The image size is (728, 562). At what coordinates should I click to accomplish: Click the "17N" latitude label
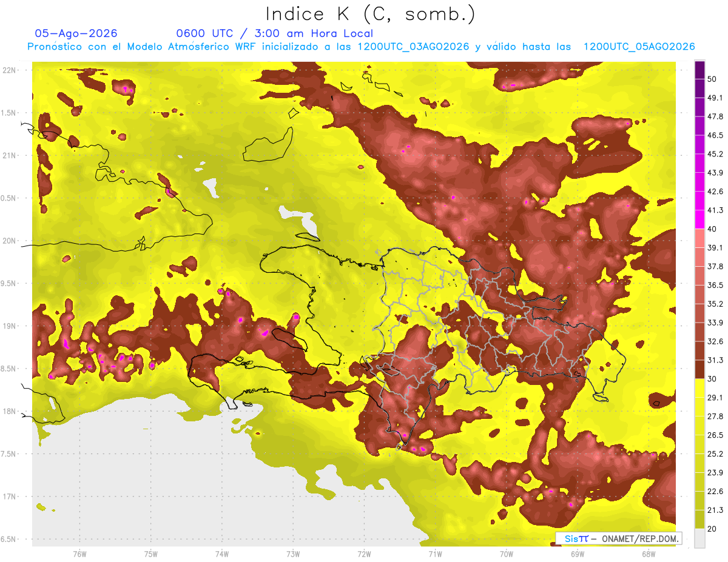(x=9, y=497)
